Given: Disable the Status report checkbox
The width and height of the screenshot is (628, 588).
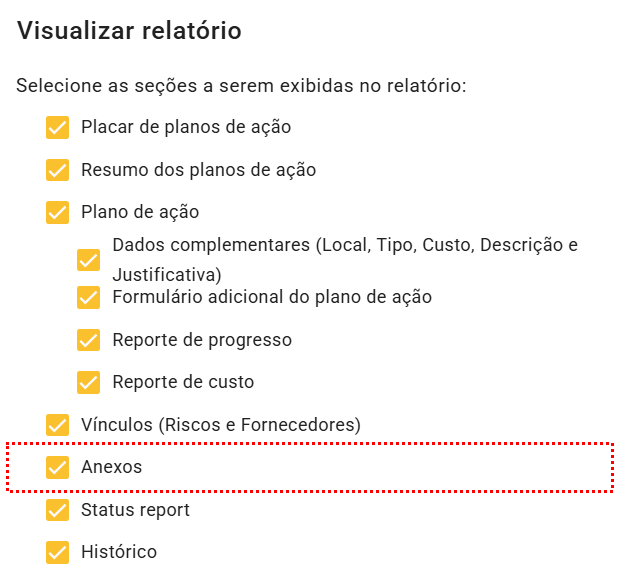Looking at the screenshot, I should tap(58, 510).
